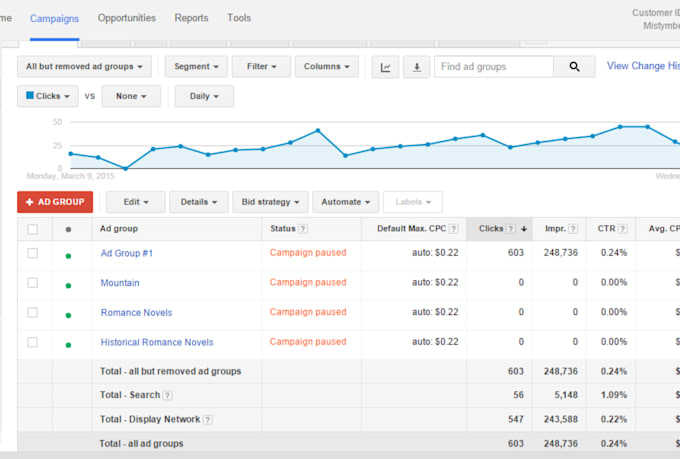
Task: Open the Details dropdown
Action: (x=199, y=202)
